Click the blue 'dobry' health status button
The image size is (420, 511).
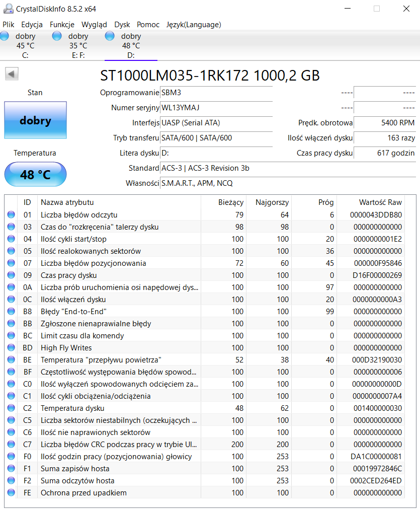[x=35, y=120]
